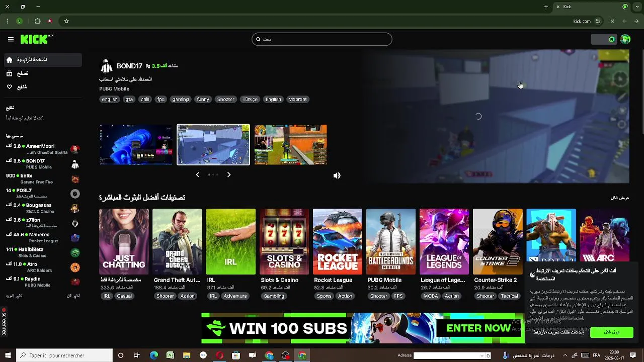Open a new browser tab with plus
The height and width of the screenshot is (362, 644).
546,7
